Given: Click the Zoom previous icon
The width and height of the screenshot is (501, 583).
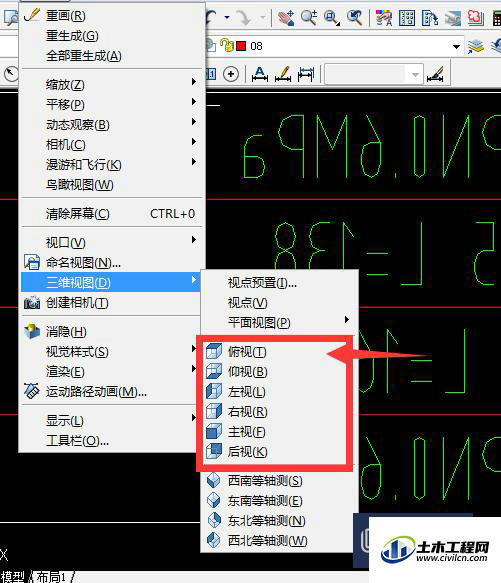Looking at the screenshot, I should 354,17.
